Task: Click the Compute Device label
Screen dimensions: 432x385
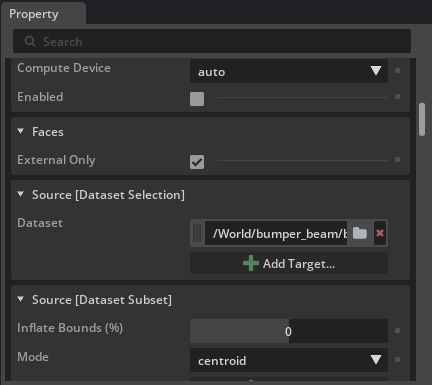Action: [64, 68]
